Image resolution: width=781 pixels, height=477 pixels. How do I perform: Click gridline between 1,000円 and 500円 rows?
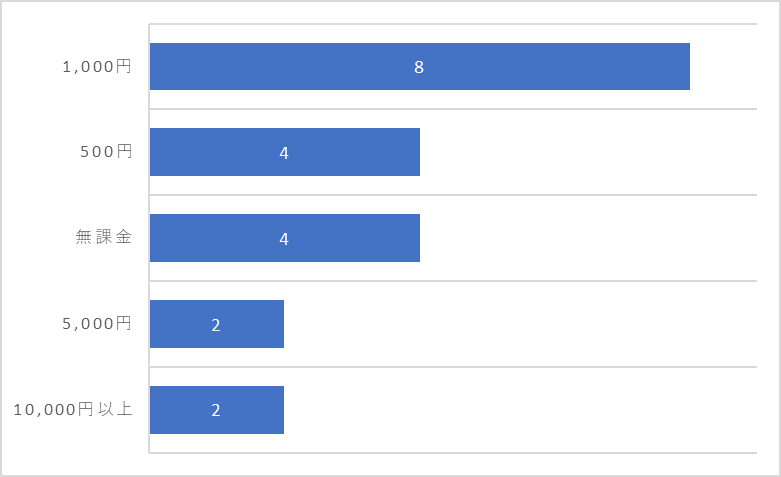453,109
